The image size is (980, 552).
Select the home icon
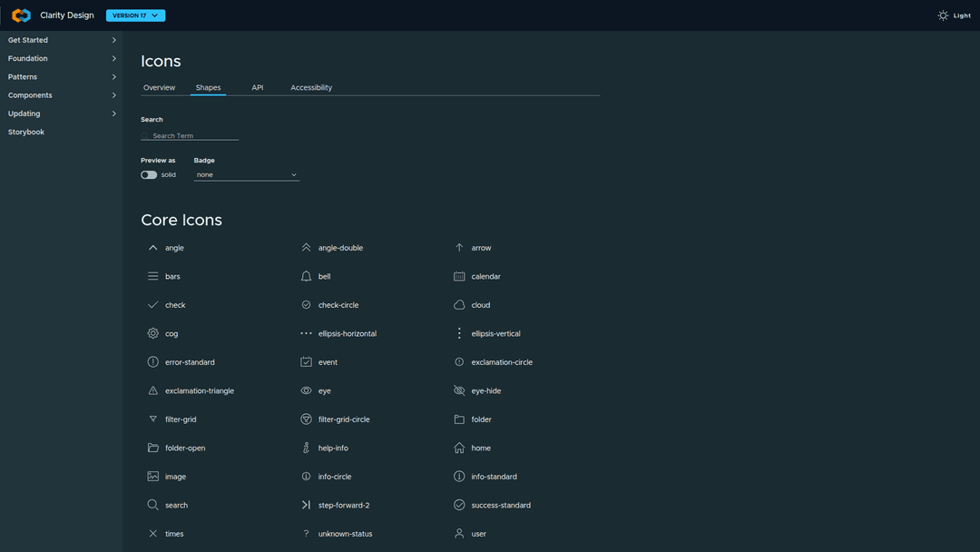point(459,448)
